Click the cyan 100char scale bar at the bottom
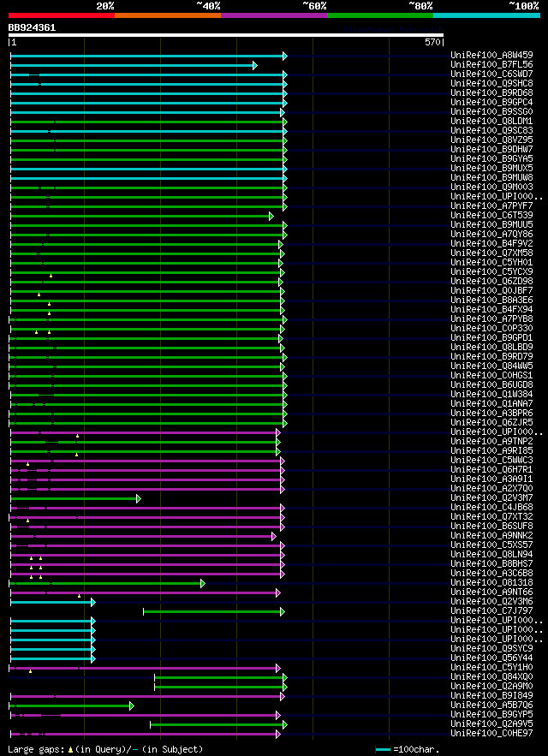Screen dimensions: 548x756 383,750
